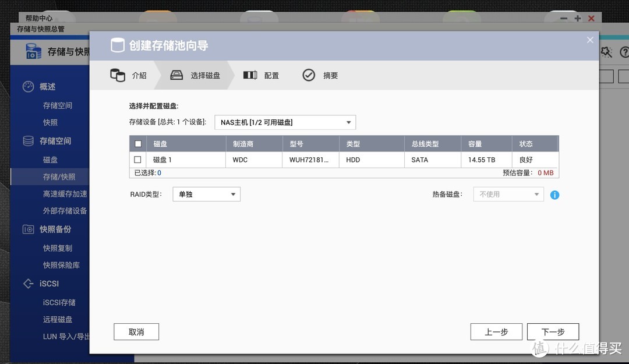
Task: Click the 快照备份 snapshot backup icon in sidebar
Action: pyautogui.click(x=27, y=229)
